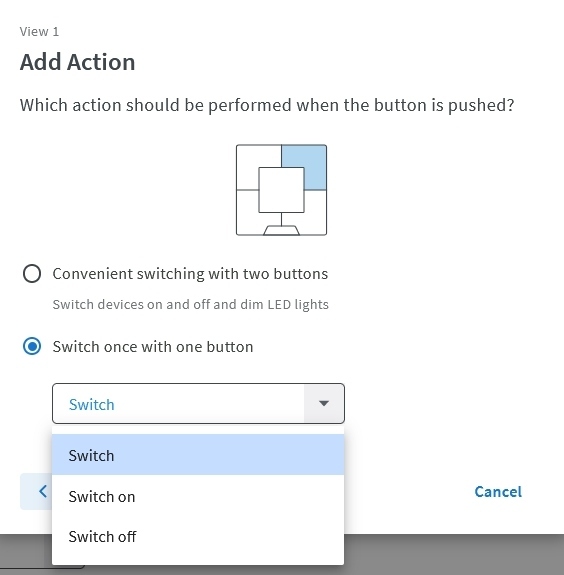564x575 pixels.
Task: Choose the highlighted Switch option in the list
Action: coord(198,455)
